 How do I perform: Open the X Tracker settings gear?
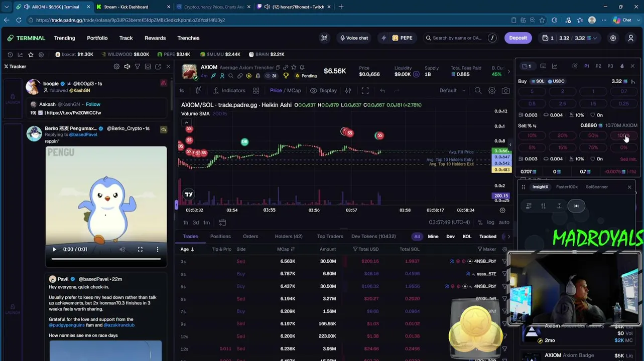click(116, 66)
